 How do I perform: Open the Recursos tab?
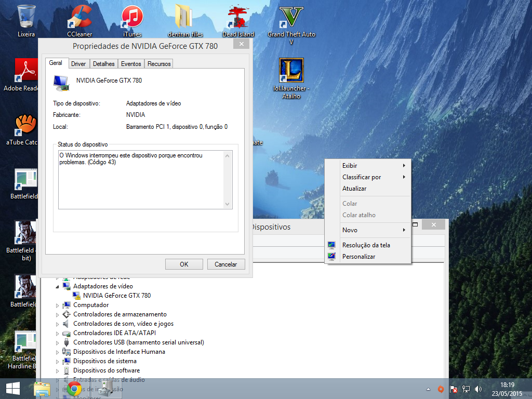pos(159,64)
